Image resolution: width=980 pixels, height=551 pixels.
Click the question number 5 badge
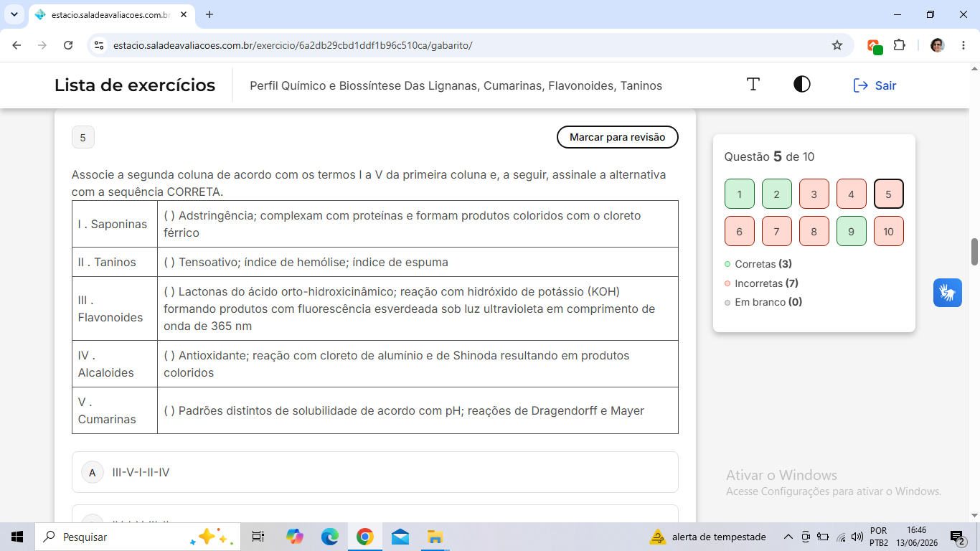pos(83,137)
